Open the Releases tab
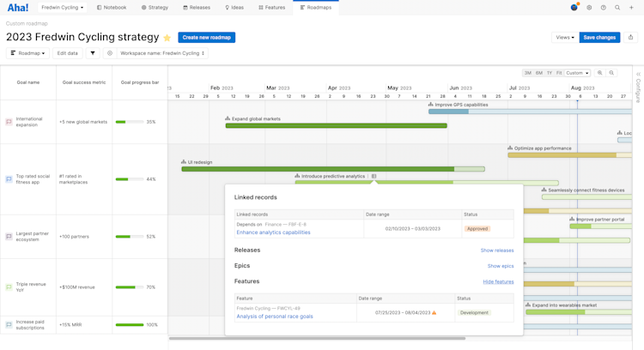Screen dimensions: 644x350 tap(197, 8)
